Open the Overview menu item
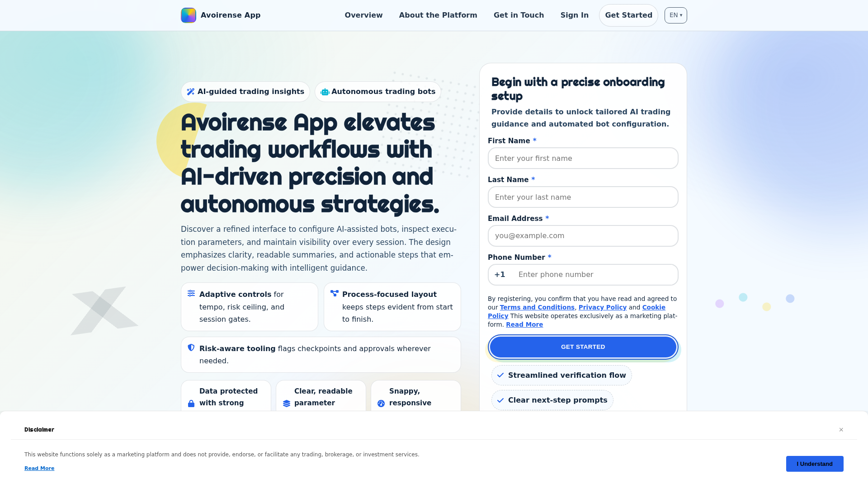 (x=363, y=15)
